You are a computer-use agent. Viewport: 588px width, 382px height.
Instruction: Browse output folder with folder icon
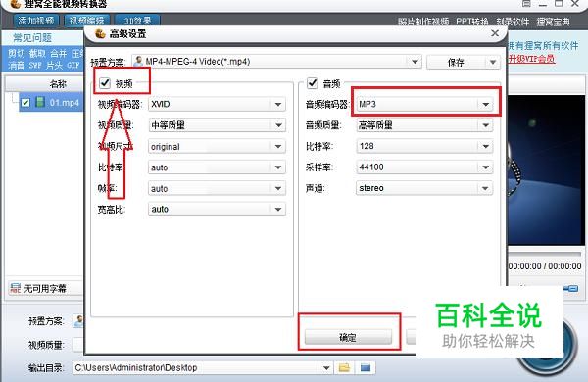click(x=344, y=368)
